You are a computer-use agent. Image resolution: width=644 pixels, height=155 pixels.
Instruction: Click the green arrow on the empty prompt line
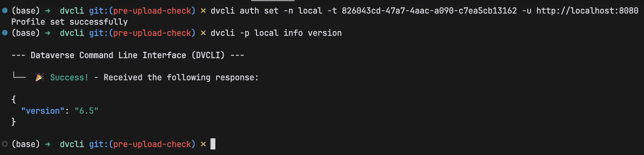tap(48, 144)
